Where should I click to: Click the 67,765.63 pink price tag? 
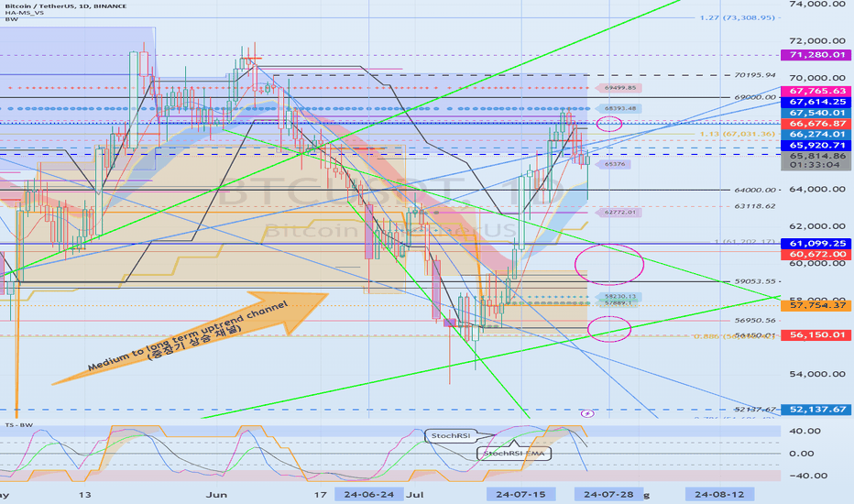coord(816,91)
